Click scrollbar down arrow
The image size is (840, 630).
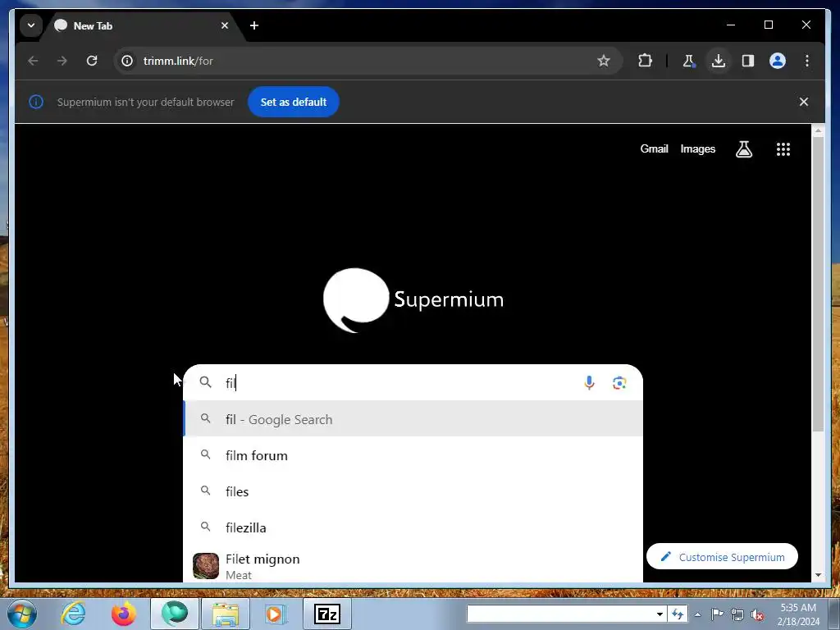click(818, 575)
